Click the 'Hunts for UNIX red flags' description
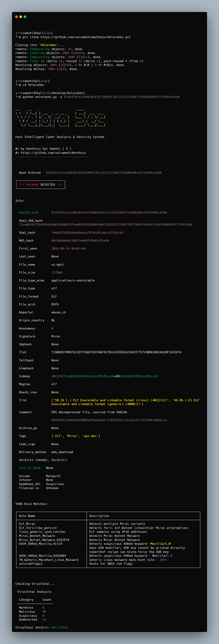This screenshot has width=219, height=644. tap(111, 564)
